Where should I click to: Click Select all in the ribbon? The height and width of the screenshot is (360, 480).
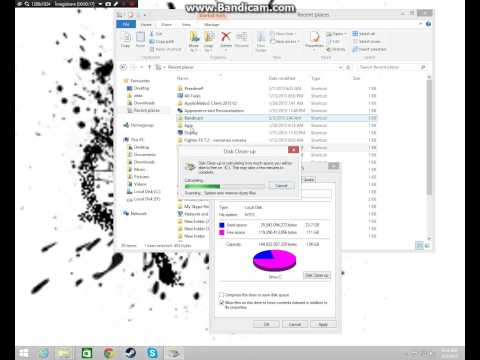(364, 34)
